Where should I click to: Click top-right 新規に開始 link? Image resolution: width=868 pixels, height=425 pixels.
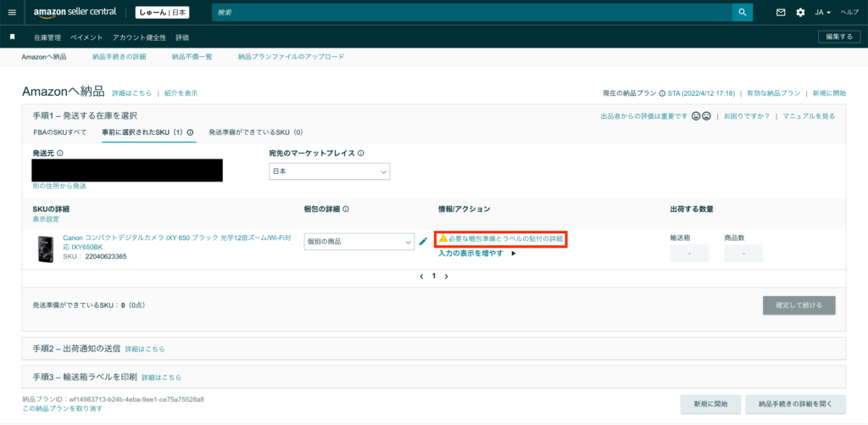tap(829, 93)
